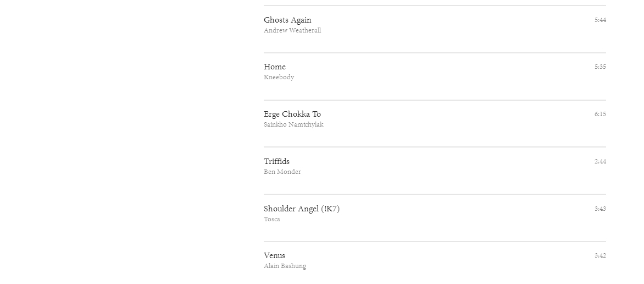Click the 5:44 duration of Ghosts Again
The image size is (644, 284).
click(599, 20)
